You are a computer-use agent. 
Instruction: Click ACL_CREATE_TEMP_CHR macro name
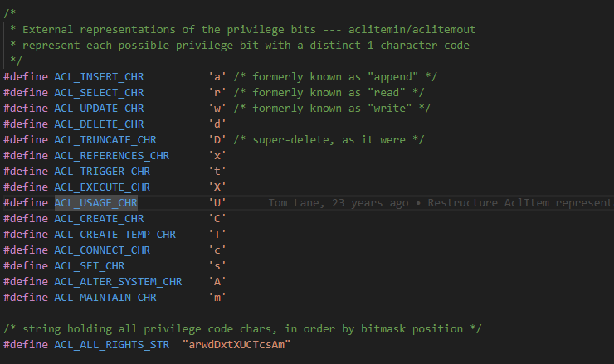pyautogui.click(x=115, y=234)
